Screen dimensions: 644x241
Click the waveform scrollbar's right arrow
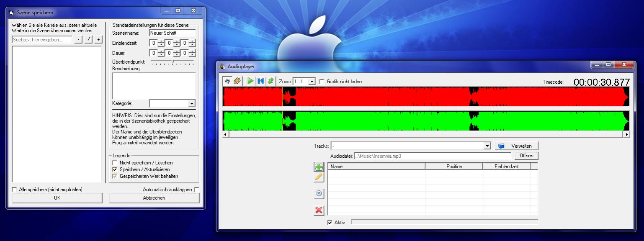click(x=626, y=134)
